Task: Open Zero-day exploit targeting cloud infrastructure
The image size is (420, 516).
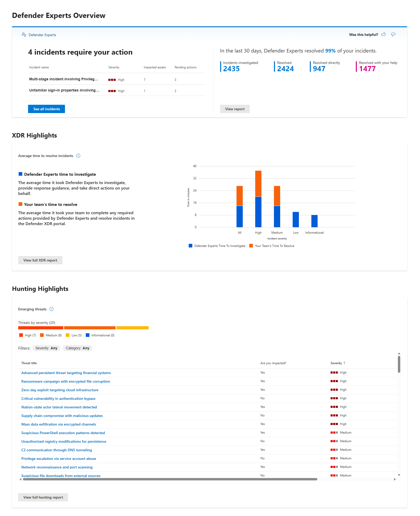Action: (60, 390)
